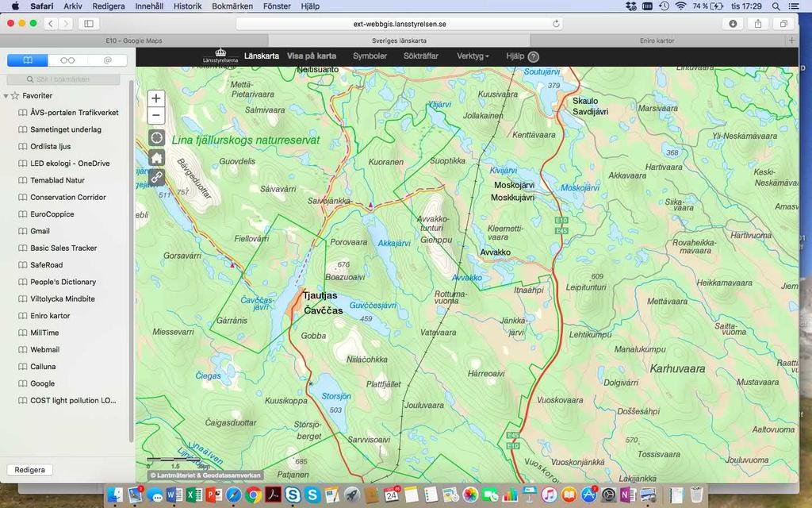Open Microsoft Excel in the Dock
812x508 pixels.
194,495
